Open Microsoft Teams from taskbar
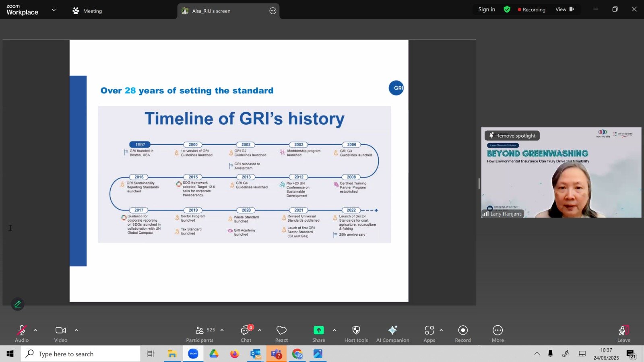Image resolution: width=644 pixels, height=362 pixels. tap(277, 354)
